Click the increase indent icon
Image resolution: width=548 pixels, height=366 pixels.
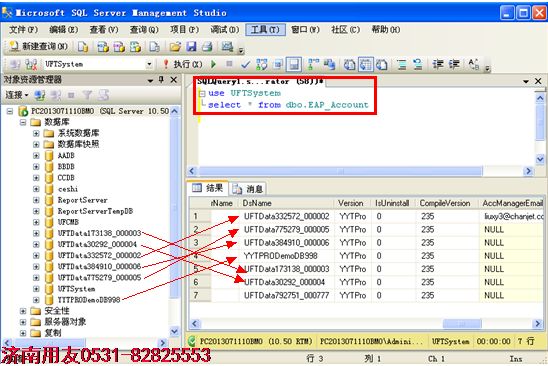pos(454,64)
